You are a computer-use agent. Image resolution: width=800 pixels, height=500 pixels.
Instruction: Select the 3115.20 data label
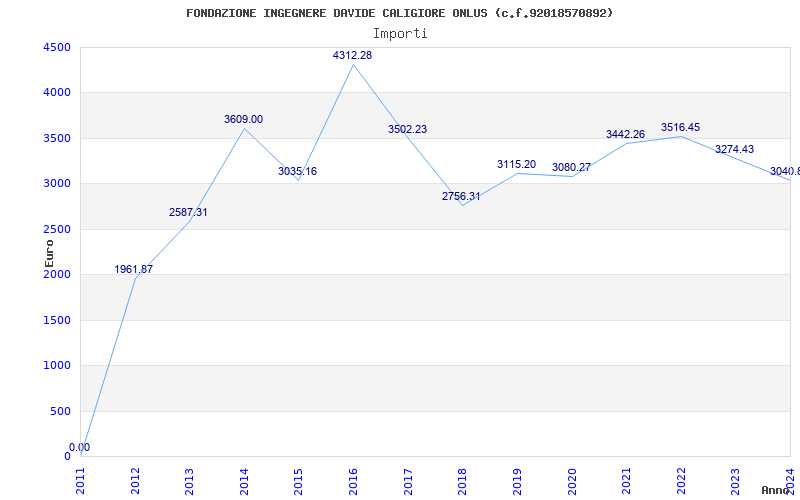516,165
